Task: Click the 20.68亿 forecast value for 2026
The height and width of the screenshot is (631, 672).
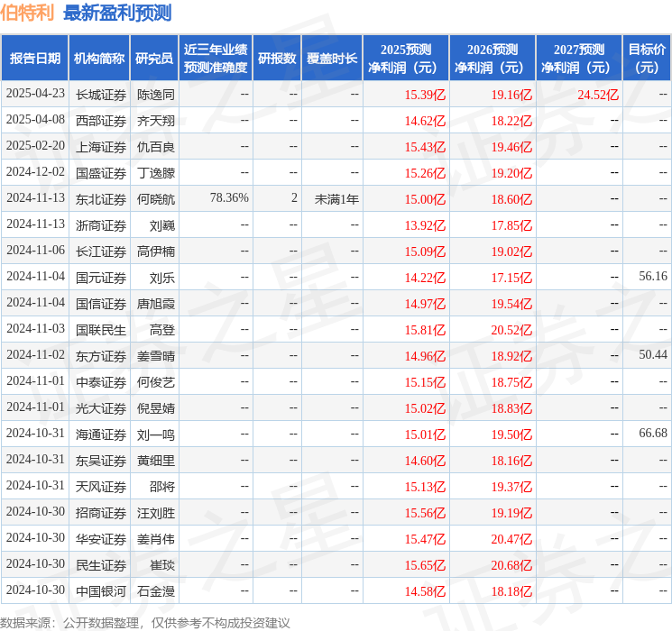Action: 511,564
